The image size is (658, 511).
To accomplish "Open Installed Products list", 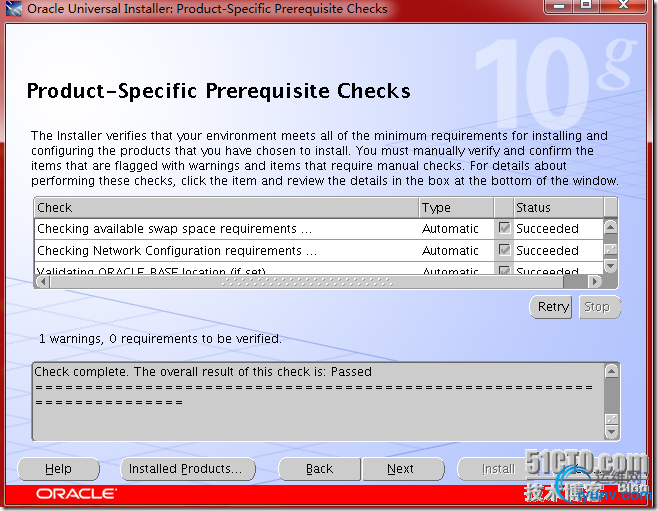I will (188, 468).
